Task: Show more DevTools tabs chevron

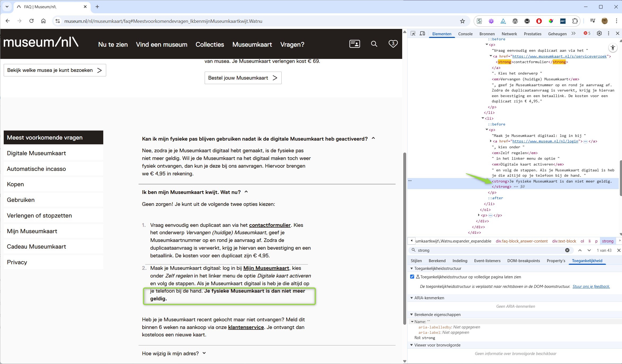Action: click(x=573, y=33)
